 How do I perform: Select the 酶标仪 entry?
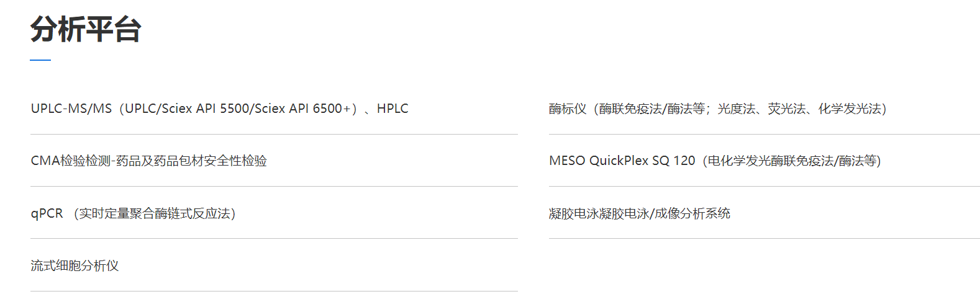(x=567, y=109)
